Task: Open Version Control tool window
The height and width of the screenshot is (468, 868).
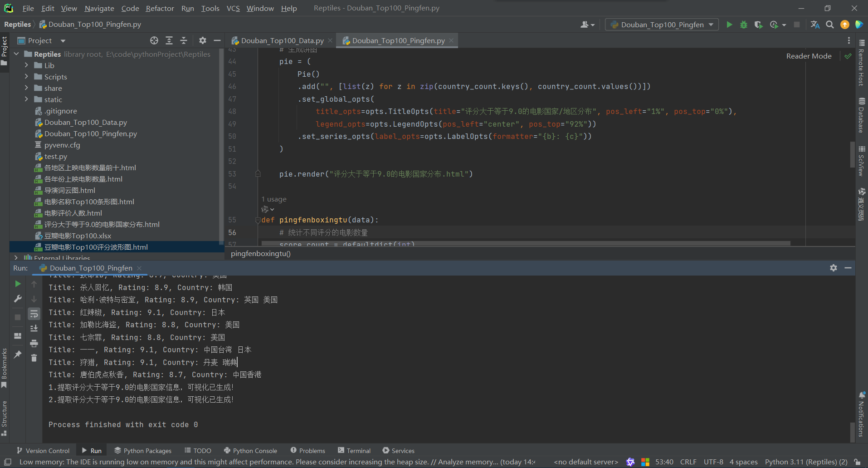Action: (x=43, y=450)
